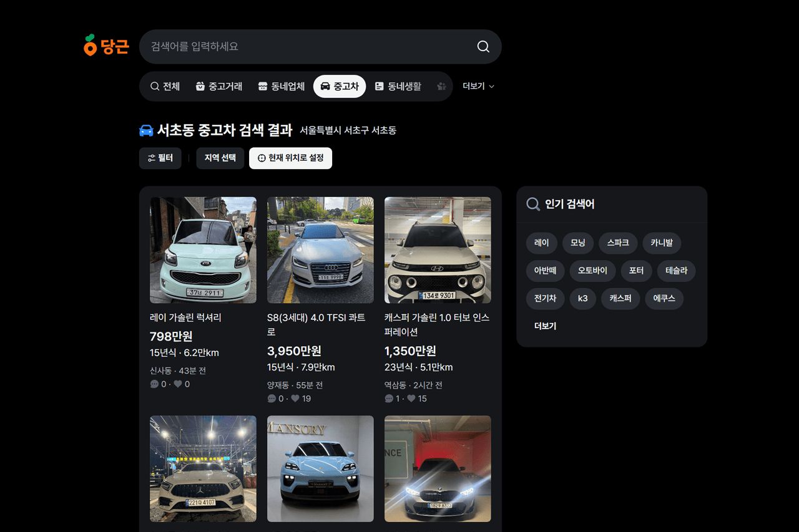Click the 오토바이 keyword chip
799x532 pixels.
[x=593, y=271]
